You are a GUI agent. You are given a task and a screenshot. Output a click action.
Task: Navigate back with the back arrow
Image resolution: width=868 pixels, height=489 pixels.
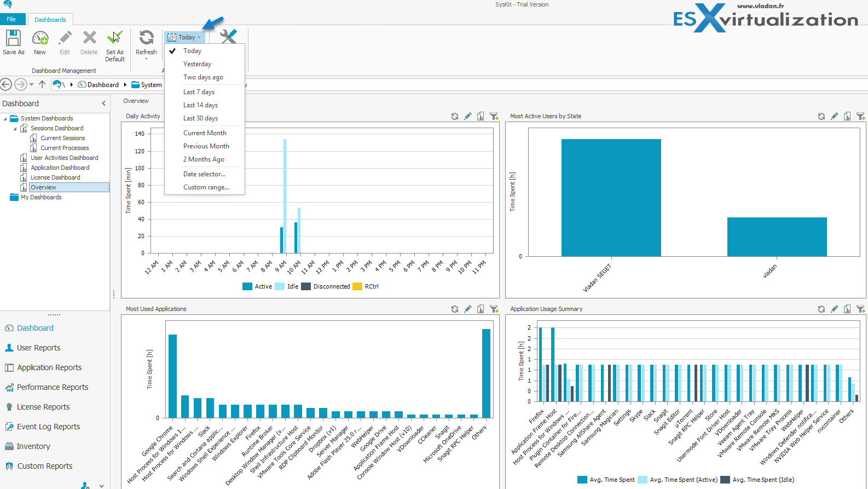[6, 84]
